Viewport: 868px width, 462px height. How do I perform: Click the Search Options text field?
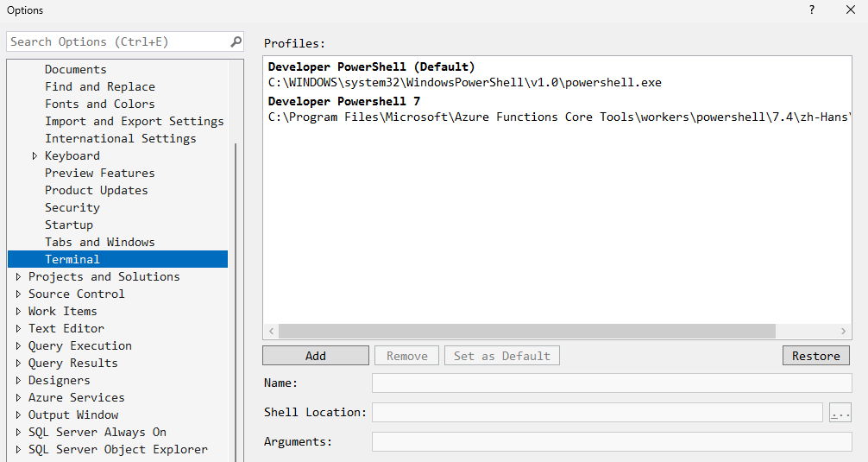[116, 41]
